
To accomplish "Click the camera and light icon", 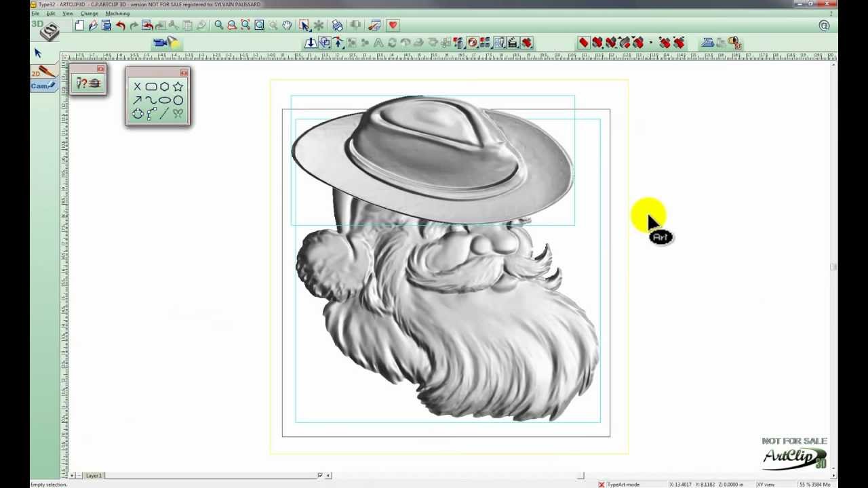I will tap(166, 43).
